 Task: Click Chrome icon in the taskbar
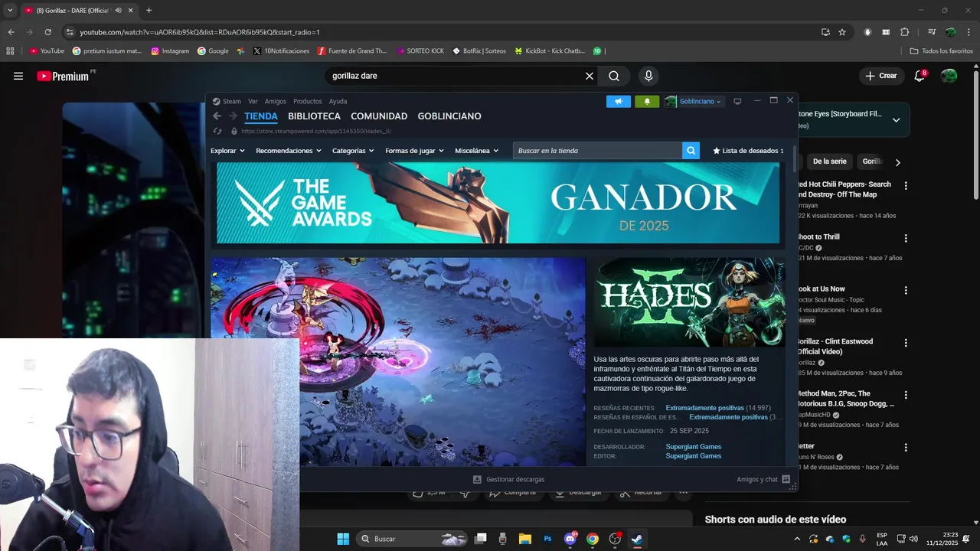pos(593,539)
